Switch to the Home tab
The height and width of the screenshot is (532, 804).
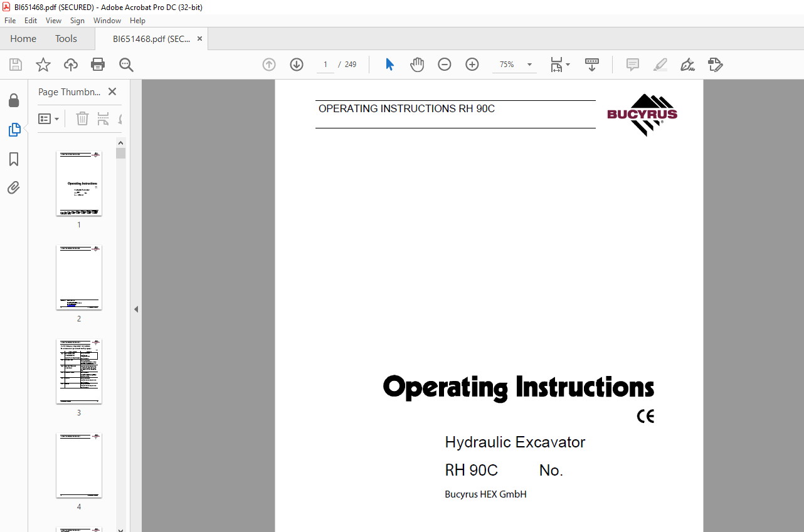23,39
